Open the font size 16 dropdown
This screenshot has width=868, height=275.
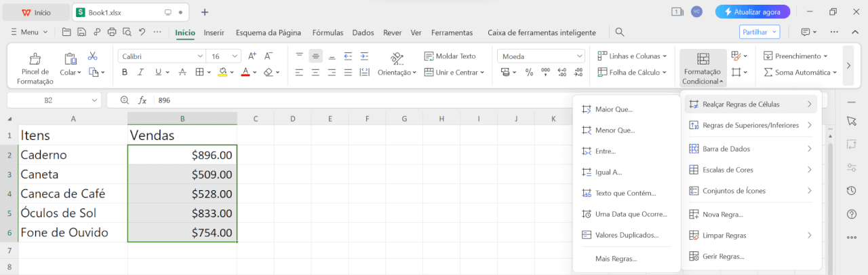(235, 56)
